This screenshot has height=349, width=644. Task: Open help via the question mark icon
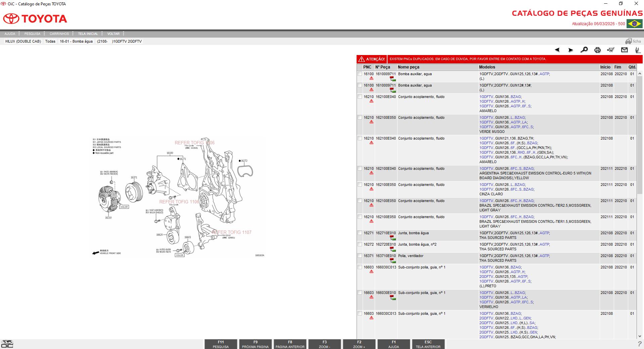point(639,344)
